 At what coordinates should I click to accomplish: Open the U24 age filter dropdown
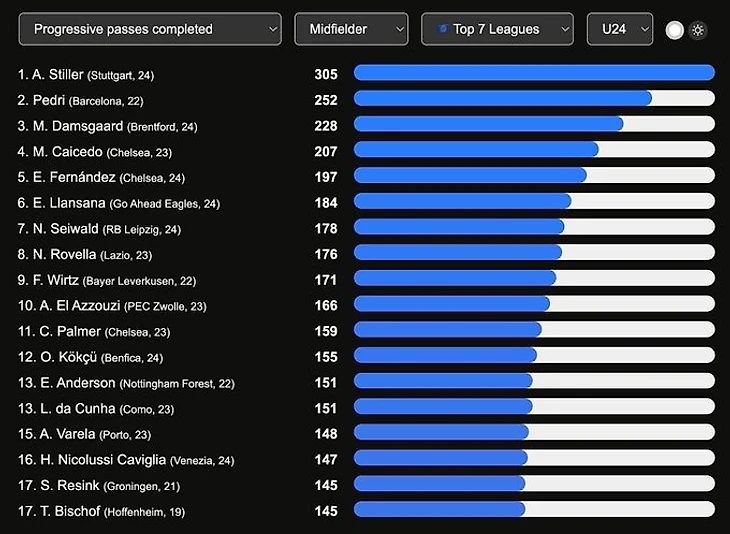620,29
